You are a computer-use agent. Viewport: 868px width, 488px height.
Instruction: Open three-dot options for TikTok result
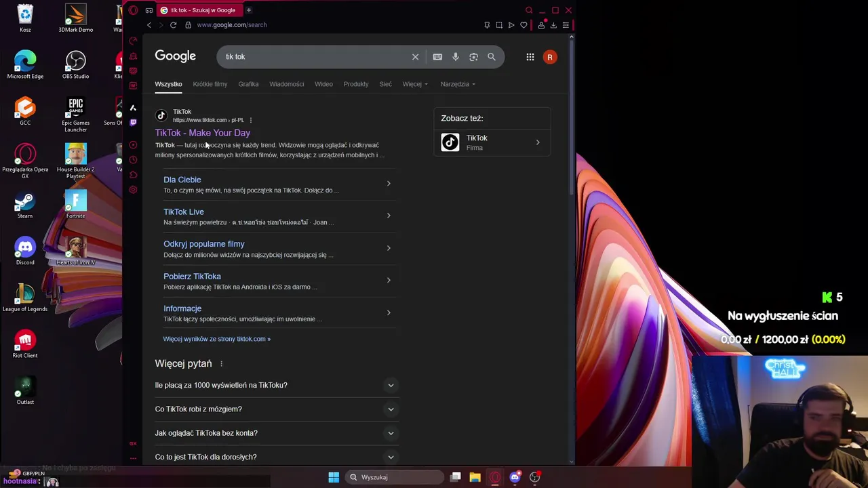[x=250, y=120]
